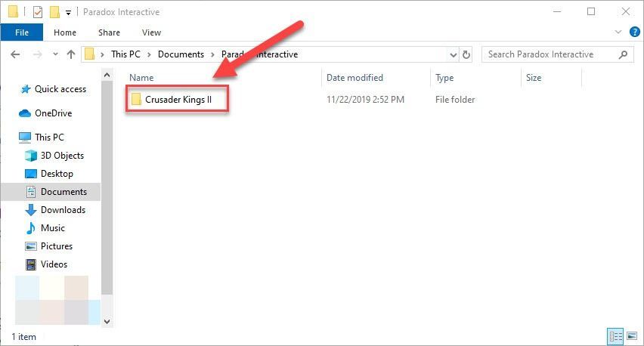Screen dimensions: 644x346
Task: Open Music in sidebar
Action: (x=53, y=228)
